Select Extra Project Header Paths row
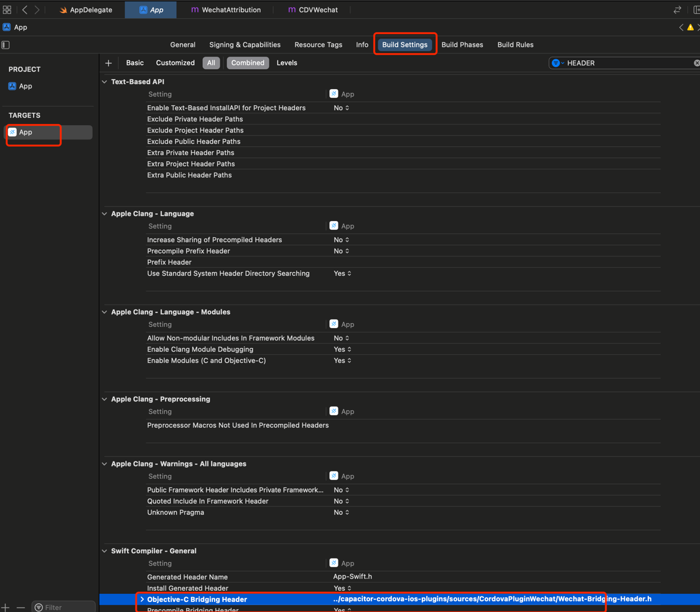700x612 pixels. click(404, 164)
